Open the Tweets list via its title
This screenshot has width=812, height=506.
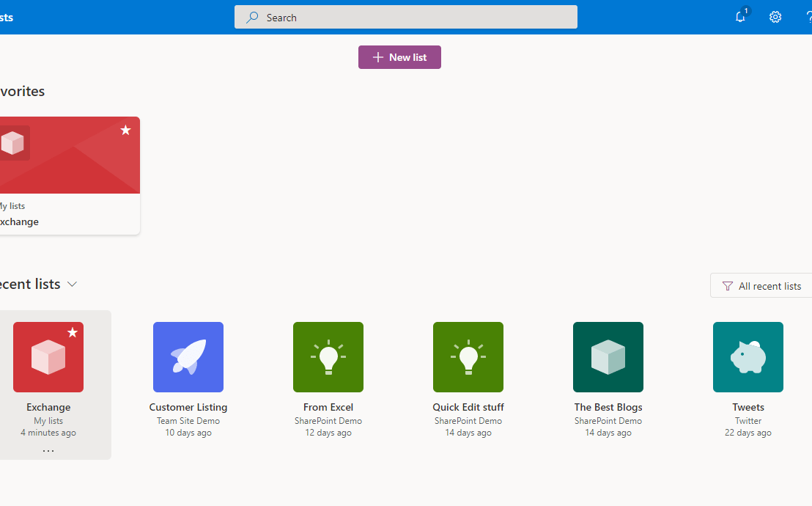point(748,407)
